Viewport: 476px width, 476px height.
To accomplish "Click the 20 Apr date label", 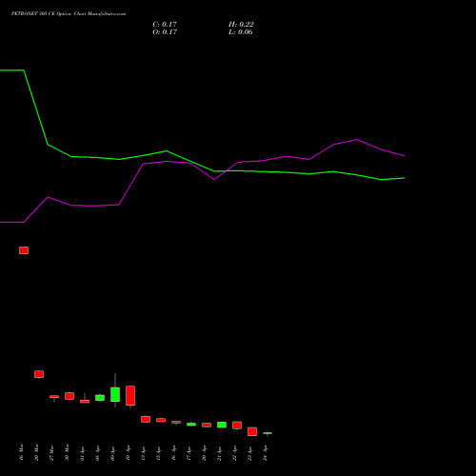I will (204, 453).
